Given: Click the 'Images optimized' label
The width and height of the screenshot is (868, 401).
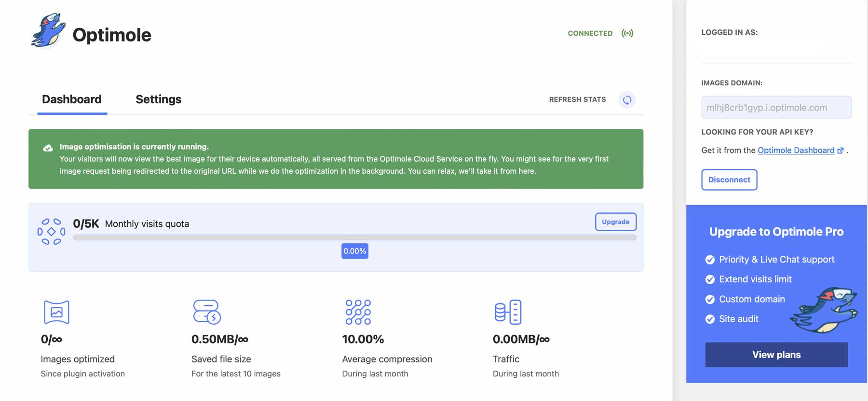Looking at the screenshot, I should (78, 359).
